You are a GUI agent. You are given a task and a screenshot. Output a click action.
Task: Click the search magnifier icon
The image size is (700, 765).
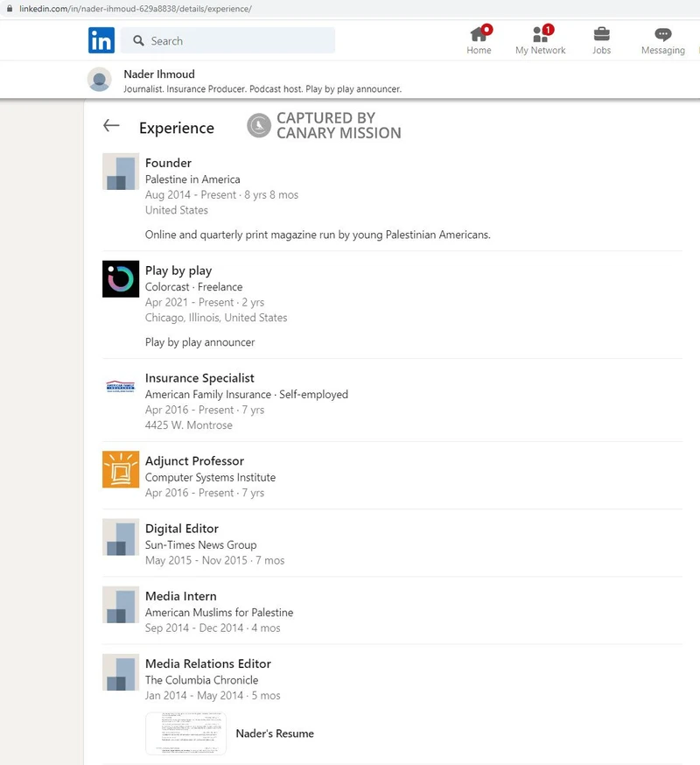click(x=138, y=40)
